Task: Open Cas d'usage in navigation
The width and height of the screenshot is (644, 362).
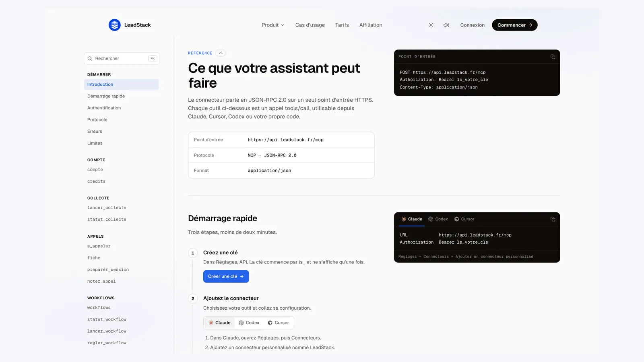Action: tap(310, 25)
